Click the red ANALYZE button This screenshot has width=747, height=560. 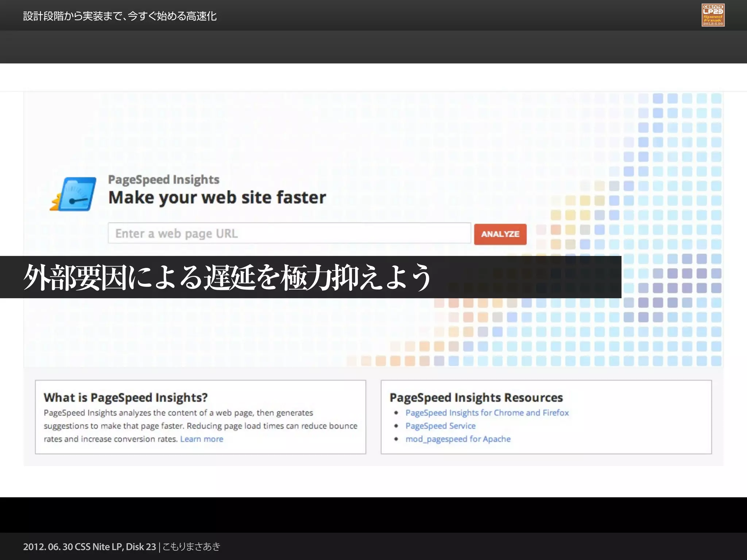click(500, 234)
